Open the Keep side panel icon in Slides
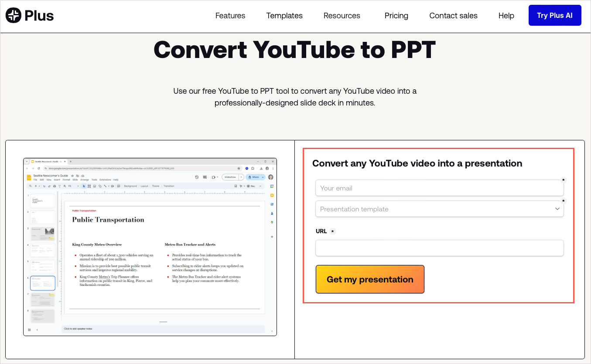The height and width of the screenshot is (364, 591). click(x=272, y=195)
